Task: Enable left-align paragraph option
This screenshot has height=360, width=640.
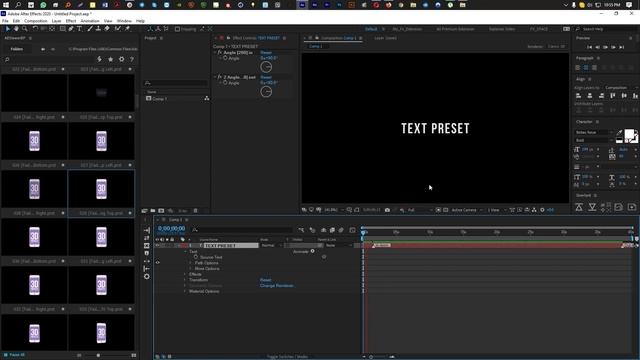Action: 578,67
